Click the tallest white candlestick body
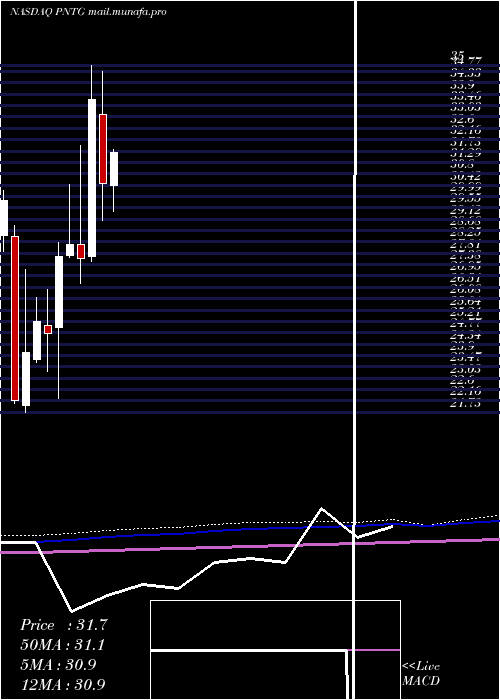This screenshot has height=700, width=500. 92,178
